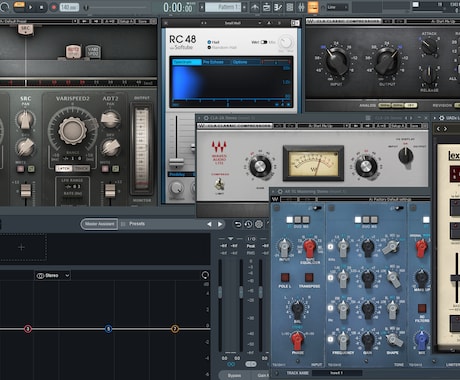Click the SRC pan knob
Screen dimensions: 460x380
(25, 120)
